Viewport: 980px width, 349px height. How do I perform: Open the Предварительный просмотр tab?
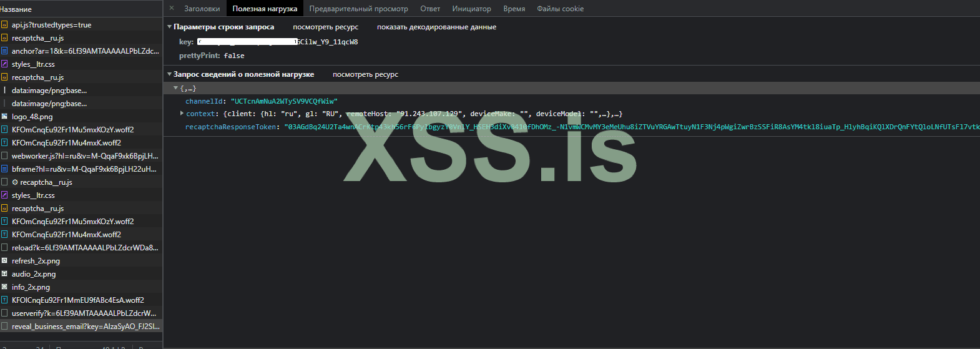tap(359, 9)
